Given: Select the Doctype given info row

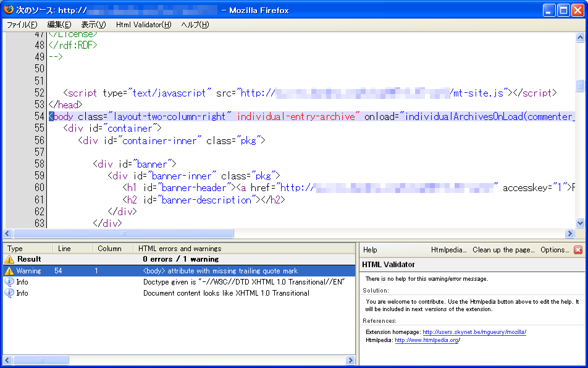Looking at the screenshot, I should click(179, 282).
